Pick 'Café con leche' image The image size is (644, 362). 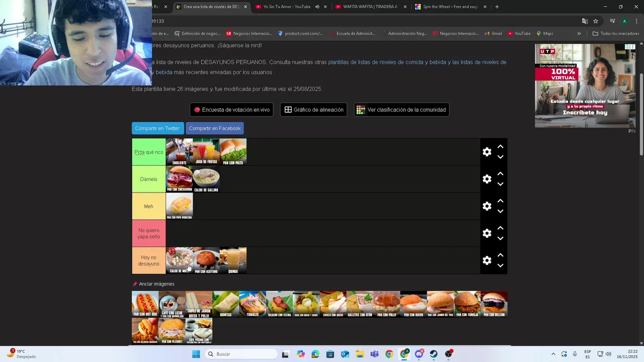pos(172,304)
